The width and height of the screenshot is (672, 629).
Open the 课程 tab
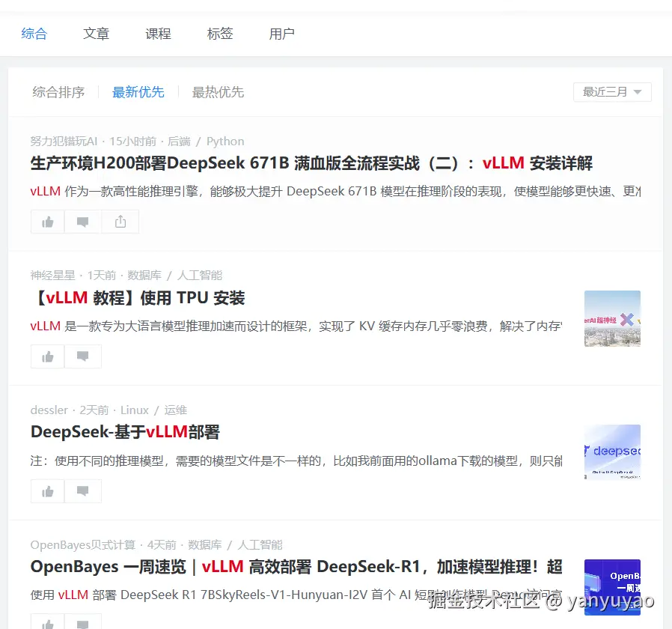pyautogui.click(x=158, y=34)
